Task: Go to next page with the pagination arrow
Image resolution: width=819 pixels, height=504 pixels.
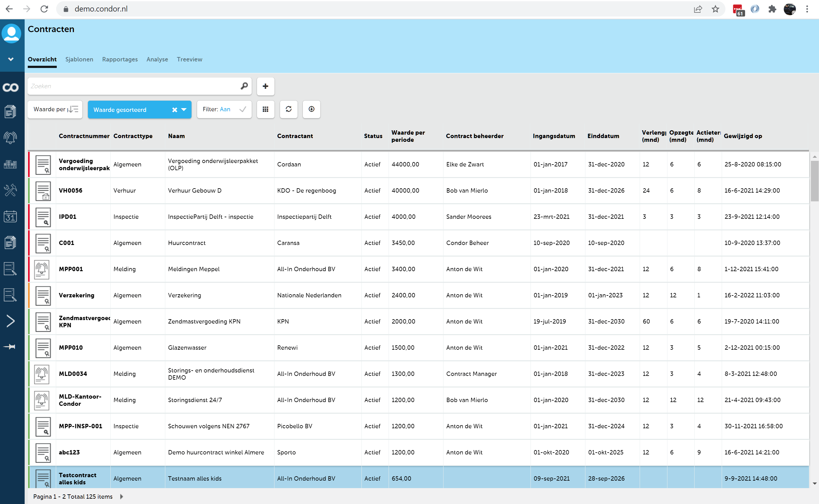Action: tap(121, 496)
